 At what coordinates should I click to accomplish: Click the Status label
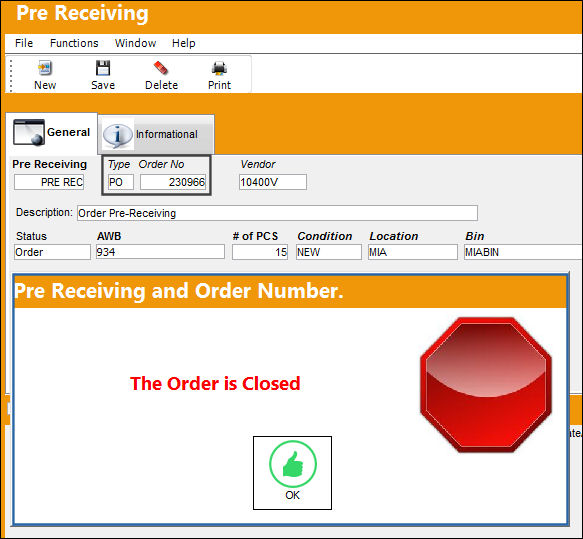tap(31, 236)
